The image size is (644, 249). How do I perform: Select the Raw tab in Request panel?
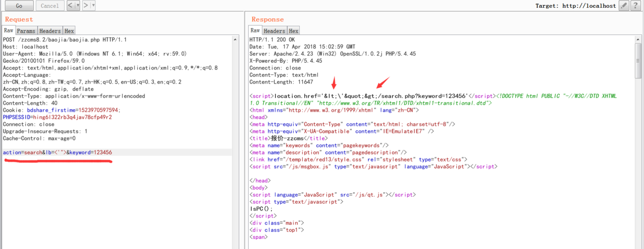9,31
